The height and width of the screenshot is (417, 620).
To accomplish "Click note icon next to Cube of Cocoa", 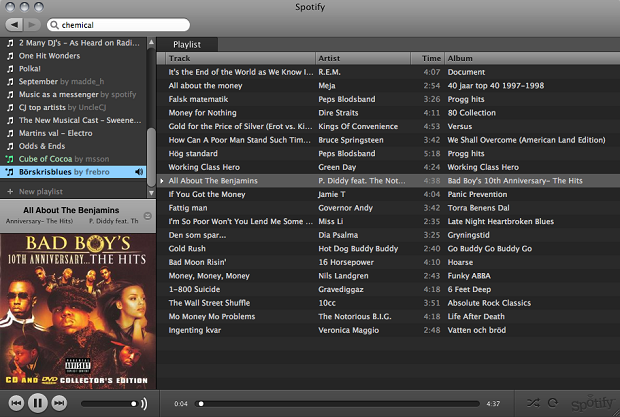I will pos(10,159).
